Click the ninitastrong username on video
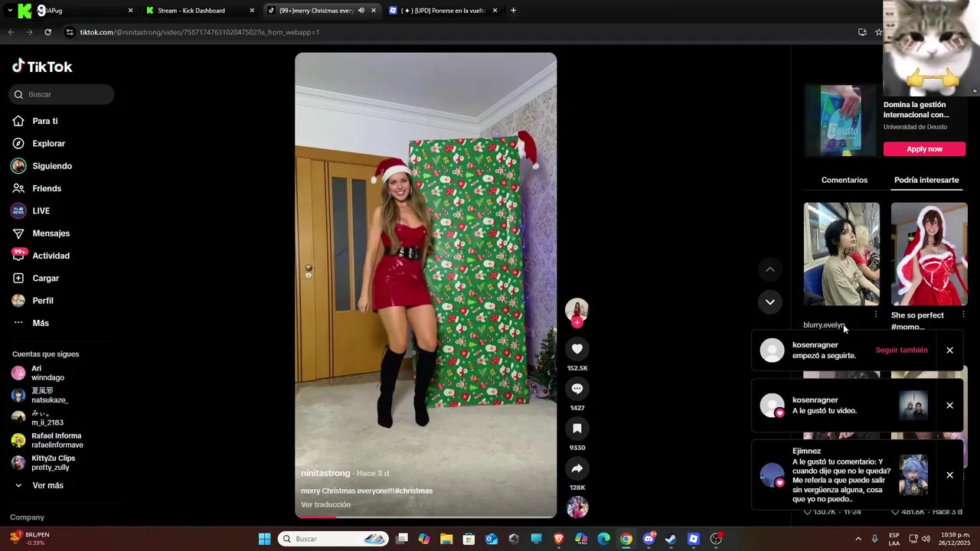This screenshot has width=980, height=551. 325,473
